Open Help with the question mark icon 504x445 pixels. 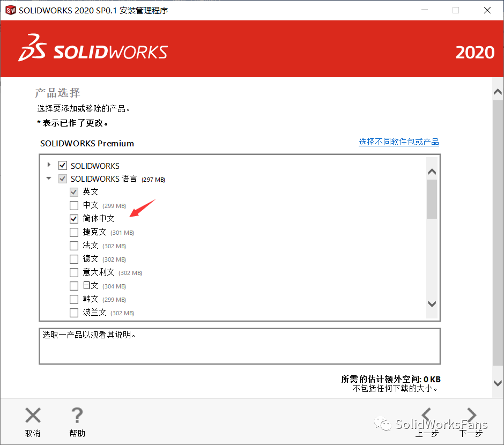point(77,415)
